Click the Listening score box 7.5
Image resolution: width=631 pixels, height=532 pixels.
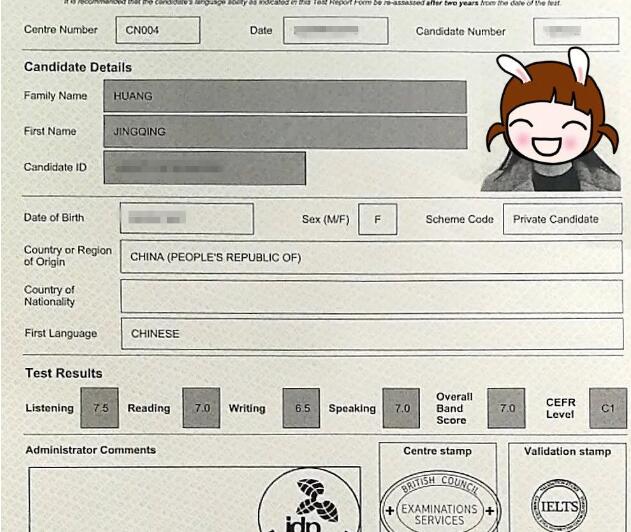(99, 408)
